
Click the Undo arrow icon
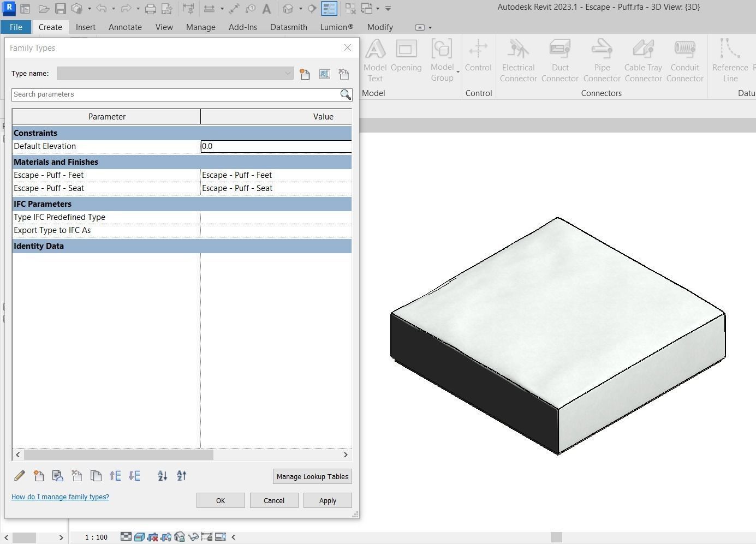tap(101, 9)
